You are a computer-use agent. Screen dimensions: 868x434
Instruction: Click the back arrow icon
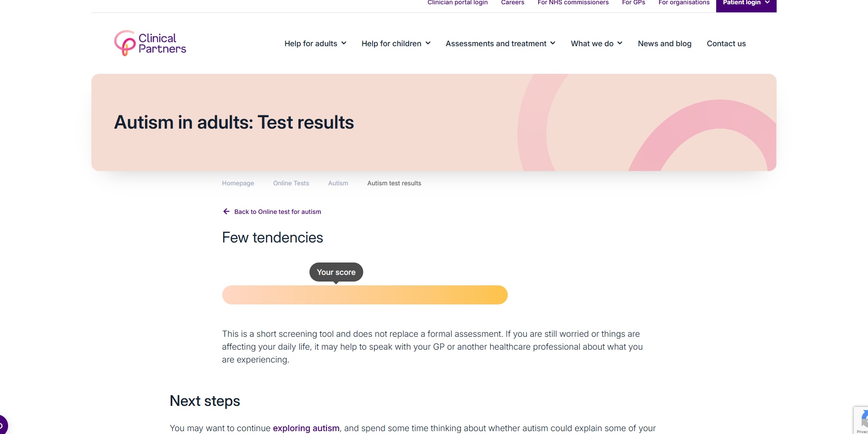(x=227, y=212)
